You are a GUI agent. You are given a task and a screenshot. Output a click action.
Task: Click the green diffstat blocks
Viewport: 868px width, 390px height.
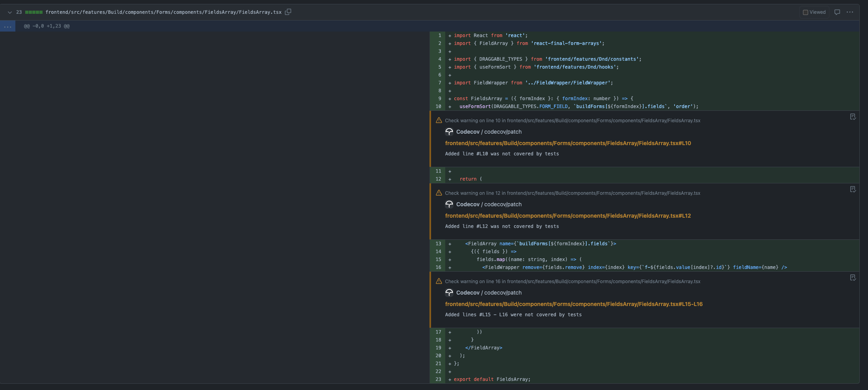pos(34,12)
